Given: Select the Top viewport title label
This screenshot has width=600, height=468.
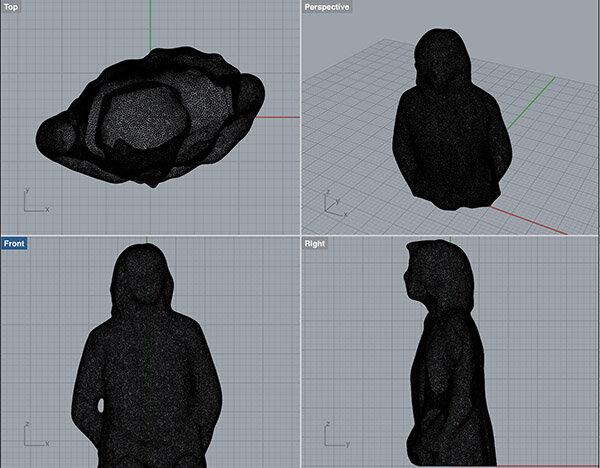Looking at the screenshot, I should [11, 7].
